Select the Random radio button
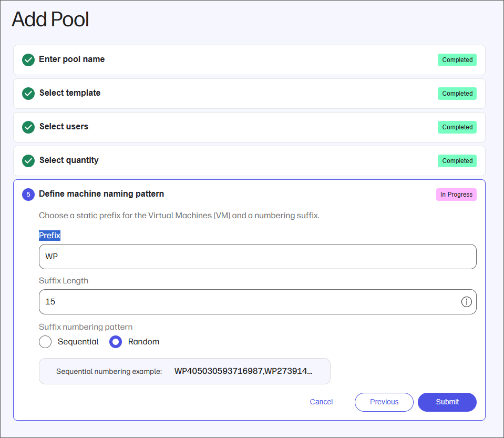This screenshot has height=438, width=504. click(116, 342)
